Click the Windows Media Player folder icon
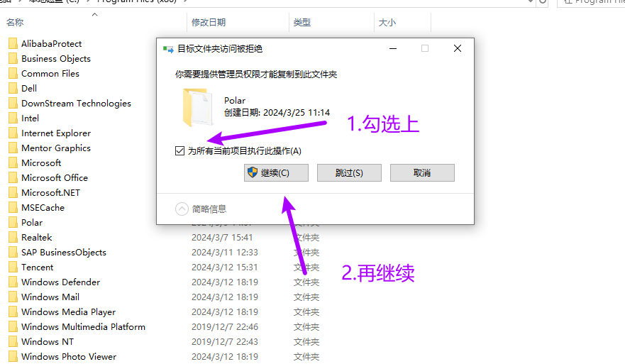The width and height of the screenshot is (625, 364). tap(13, 311)
